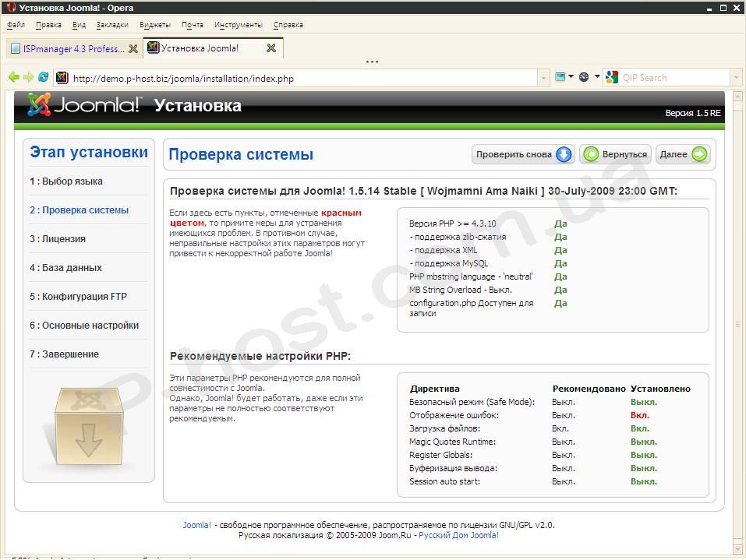Click the 'Версия PHP >= 4.3.10' row label
The height and width of the screenshot is (560, 746).
pos(452,224)
